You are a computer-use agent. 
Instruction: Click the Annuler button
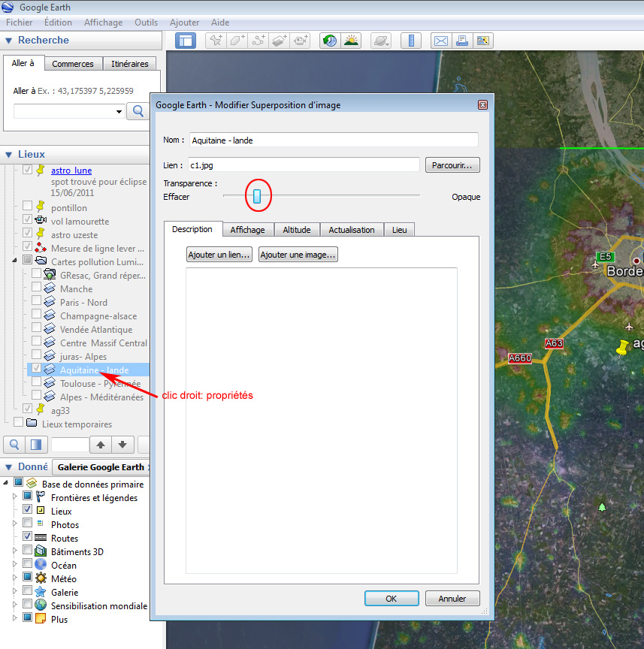[x=452, y=599]
